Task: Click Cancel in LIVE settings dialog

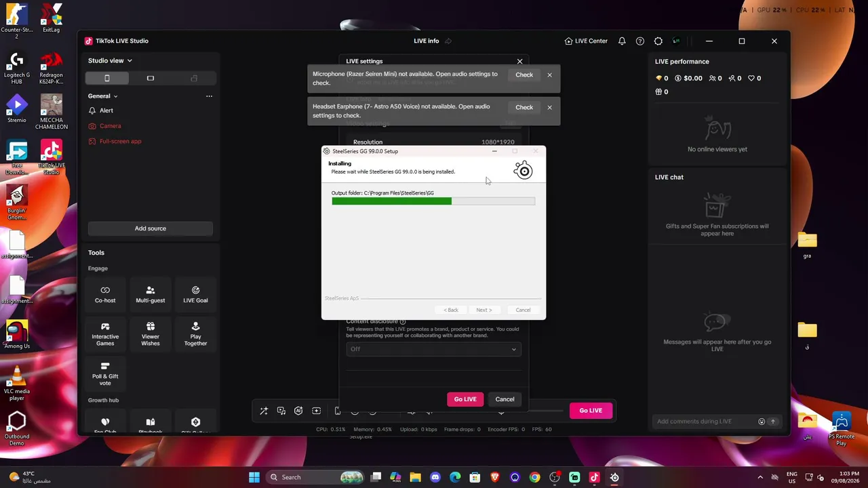Action: pyautogui.click(x=505, y=399)
